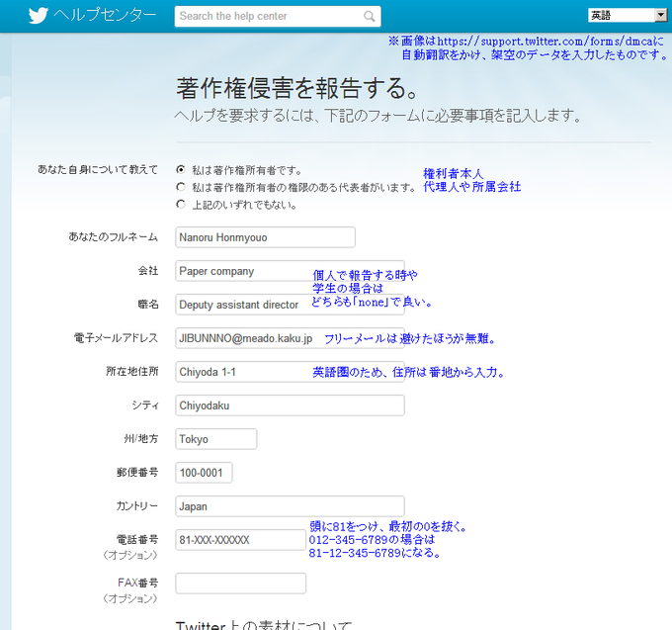Viewport: 672px width, 630px height.
Task: Click the search magnifier icon
Action: (x=369, y=16)
